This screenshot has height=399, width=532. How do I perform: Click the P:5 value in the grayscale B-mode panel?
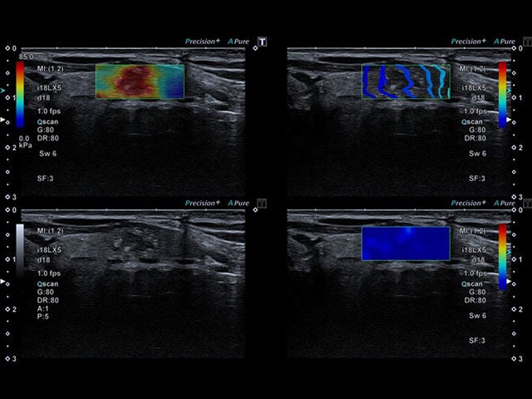pos(43,317)
